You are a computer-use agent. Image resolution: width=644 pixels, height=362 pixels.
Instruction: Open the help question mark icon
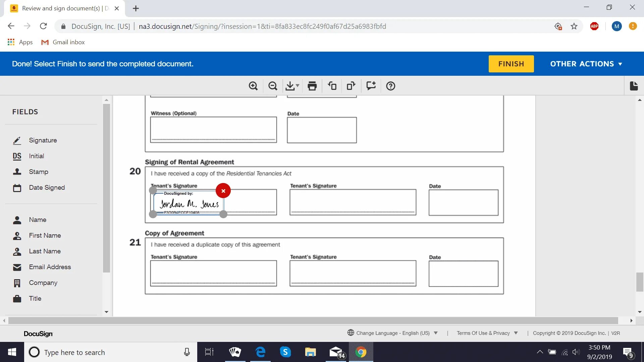390,86
